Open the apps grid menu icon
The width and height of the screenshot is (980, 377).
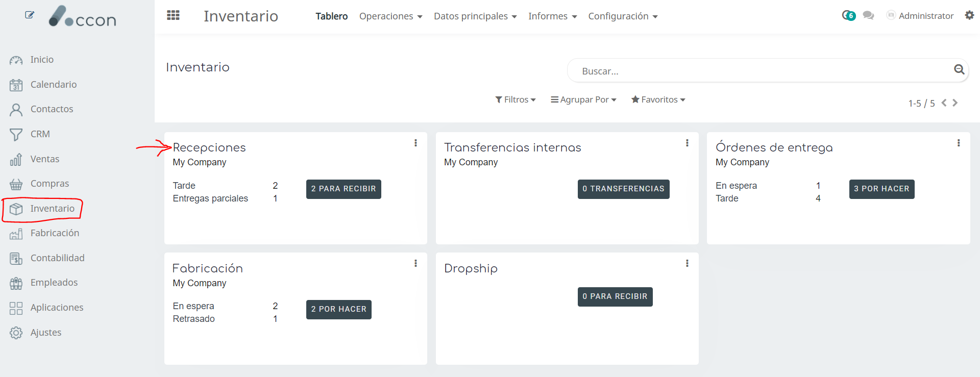point(173,15)
